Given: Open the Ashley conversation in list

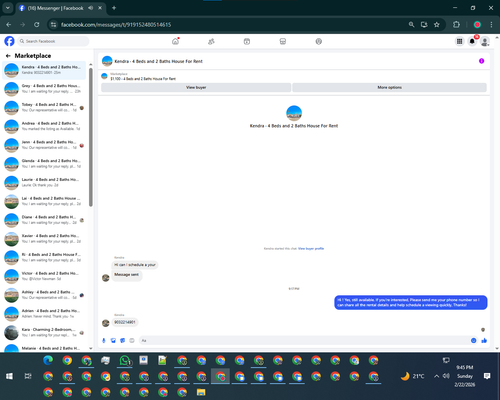Looking at the screenshot, I should 44,295.
